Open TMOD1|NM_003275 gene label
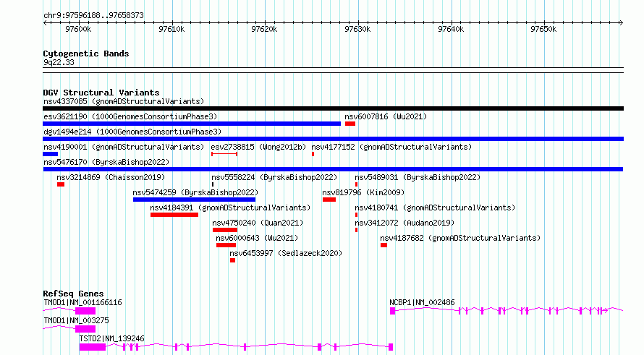Screen dimensions: 644x355 (76, 320)
